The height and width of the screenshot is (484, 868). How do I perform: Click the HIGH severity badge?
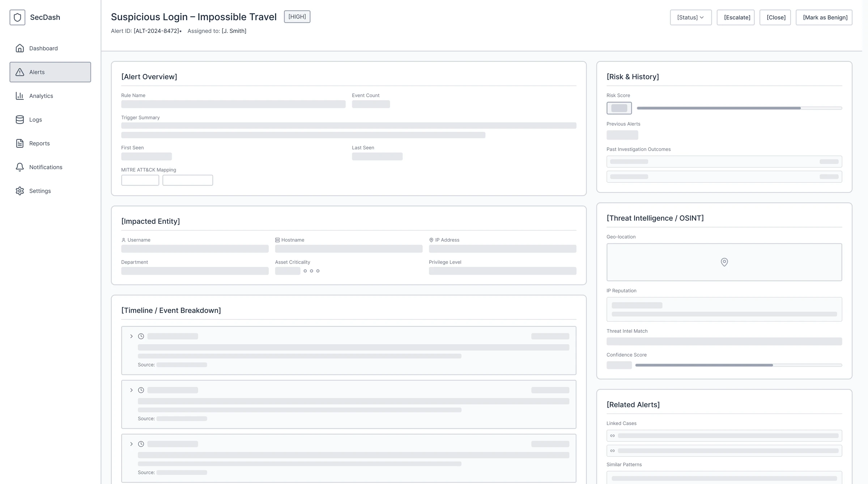297,17
